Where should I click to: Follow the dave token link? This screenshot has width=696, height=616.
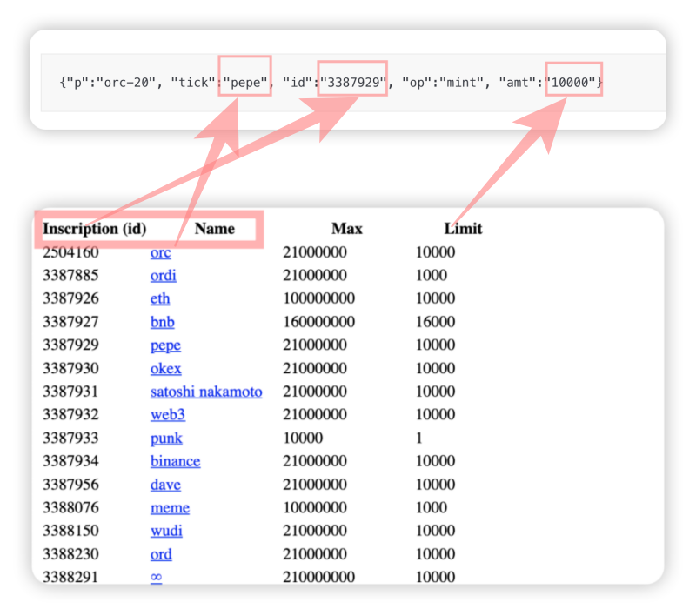point(165,485)
